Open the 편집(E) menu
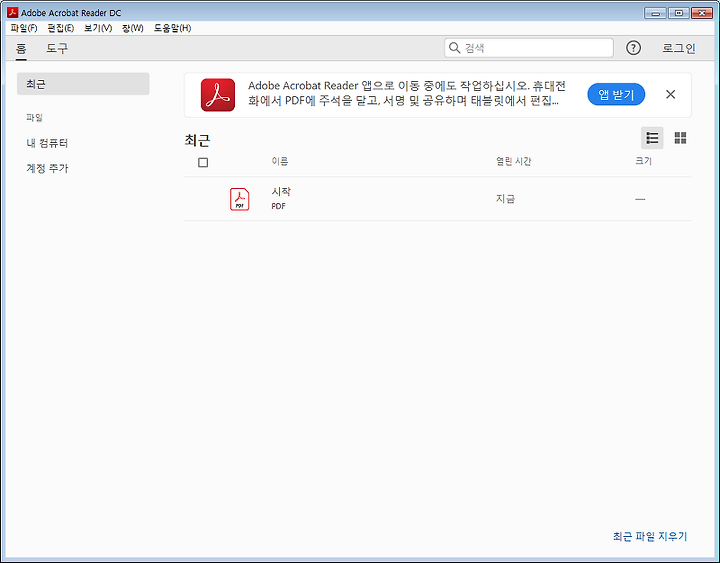The width and height of the screenshot is (720, 563). pyautogui.click(x=61, y=28)
